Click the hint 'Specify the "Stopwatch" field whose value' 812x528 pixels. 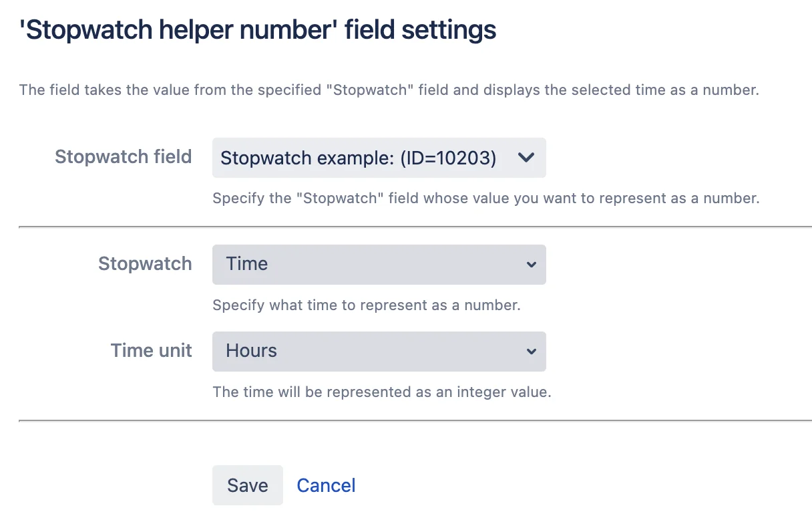[x=486, y=199]
